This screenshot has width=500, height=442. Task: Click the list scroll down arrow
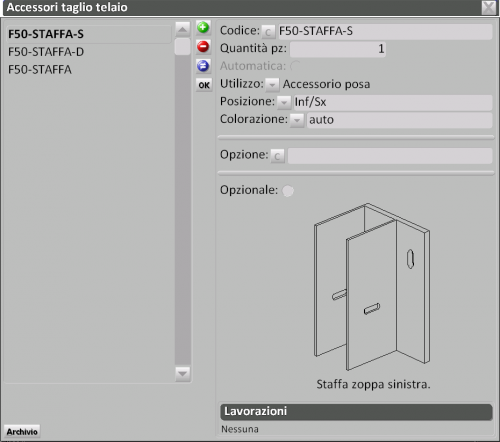point(182,374)
